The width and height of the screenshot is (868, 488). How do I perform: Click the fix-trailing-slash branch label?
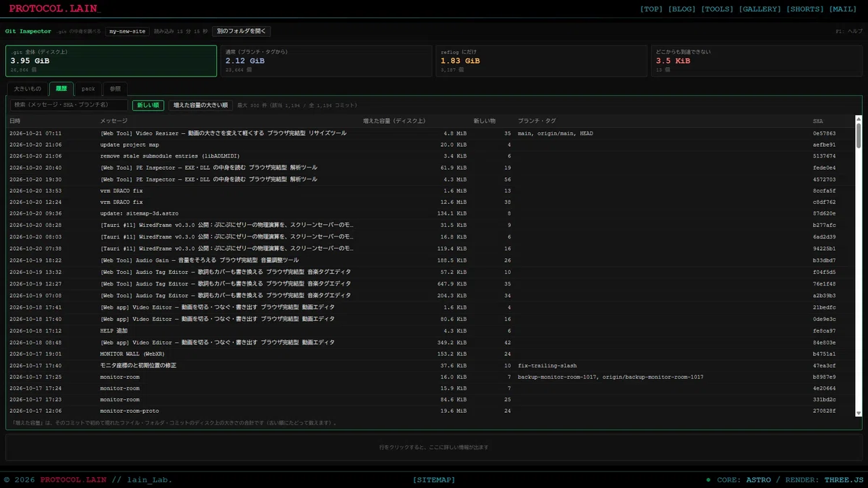click(x=548, y=365)
